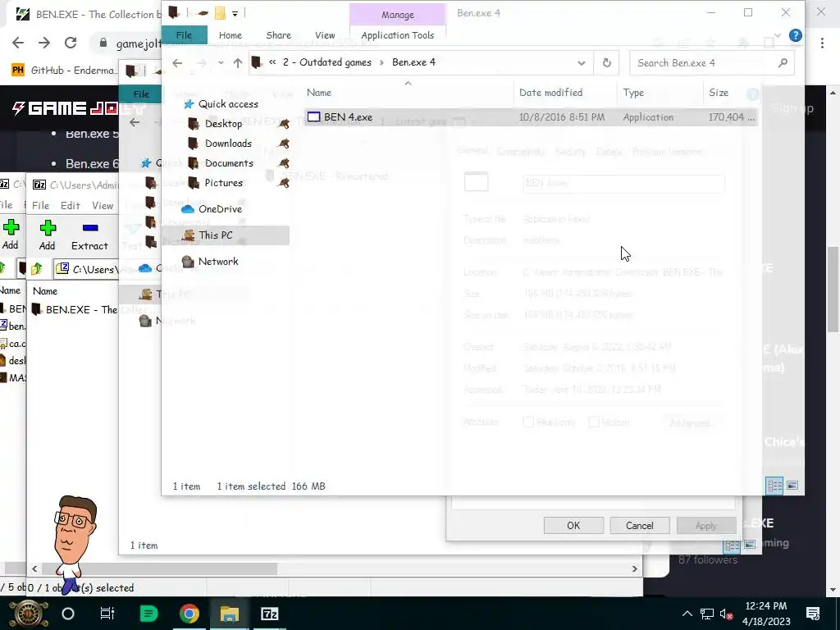Switch to large icons view layout
840x630 pixels.
point(792,486)
